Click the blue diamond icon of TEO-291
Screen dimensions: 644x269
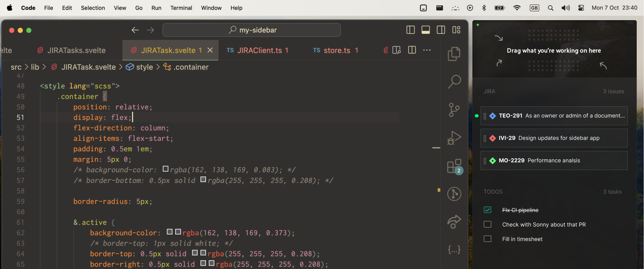pyautogui.click(x=493, y=116)
